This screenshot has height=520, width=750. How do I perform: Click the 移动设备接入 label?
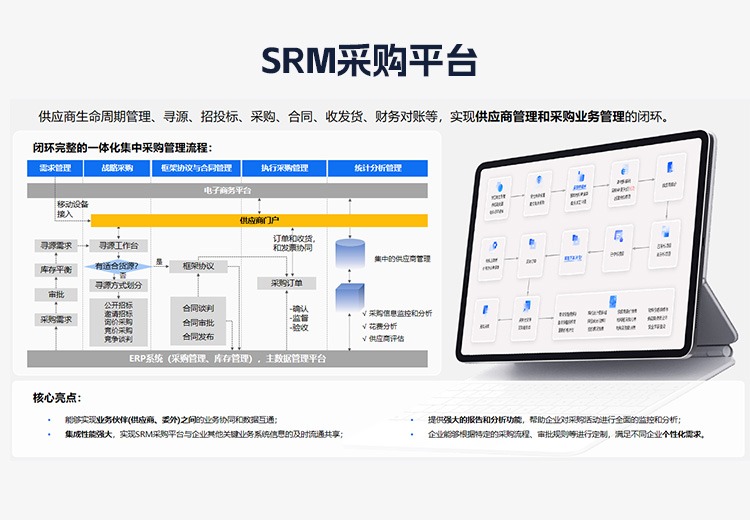tap(73, 209)
